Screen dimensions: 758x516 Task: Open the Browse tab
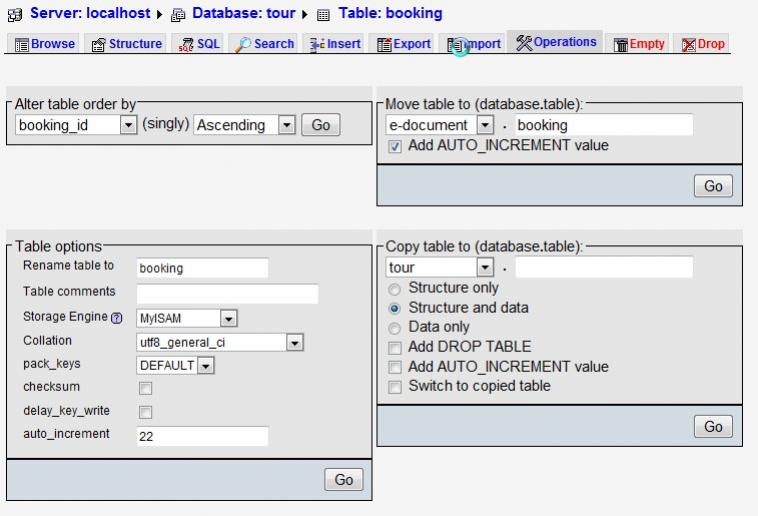(45, 44)
